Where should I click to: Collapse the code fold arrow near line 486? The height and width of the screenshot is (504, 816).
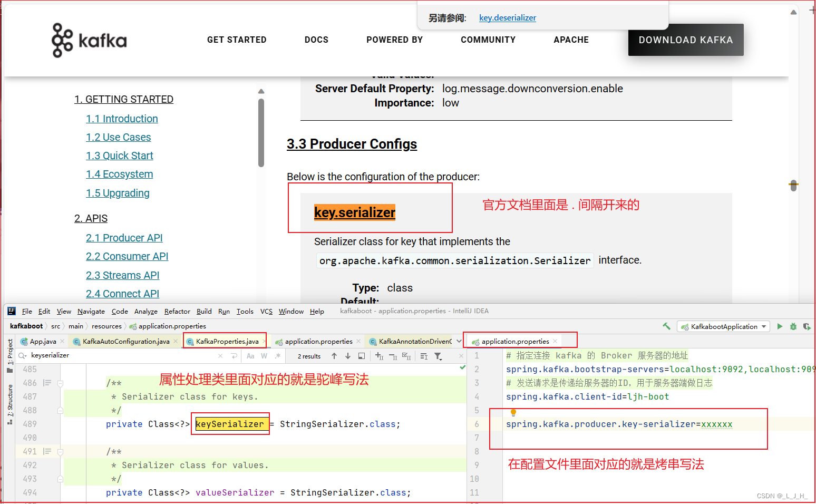coord(60,383)
